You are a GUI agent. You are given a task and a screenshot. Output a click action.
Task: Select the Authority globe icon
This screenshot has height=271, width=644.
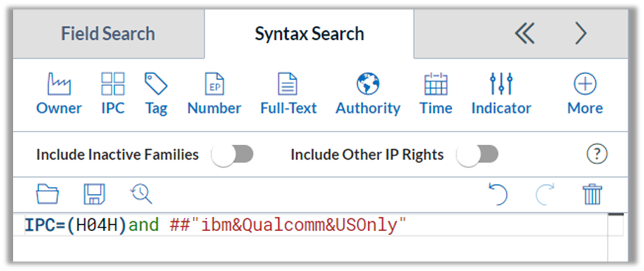pyautogui.click(x=368, y=84)
